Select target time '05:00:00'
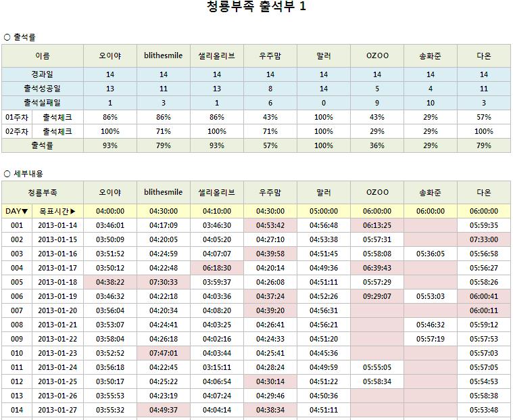This screenshot has height=420, width=513. [x=324, y=211]
